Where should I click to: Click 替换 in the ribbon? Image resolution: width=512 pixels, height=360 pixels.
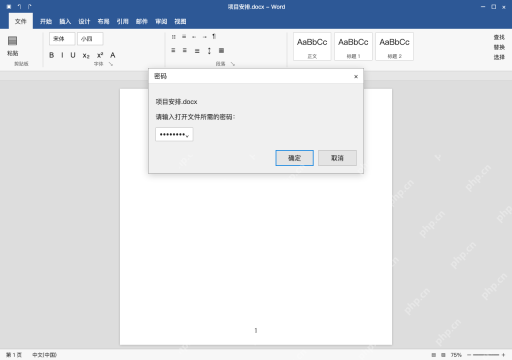click(x=499, y=47)
